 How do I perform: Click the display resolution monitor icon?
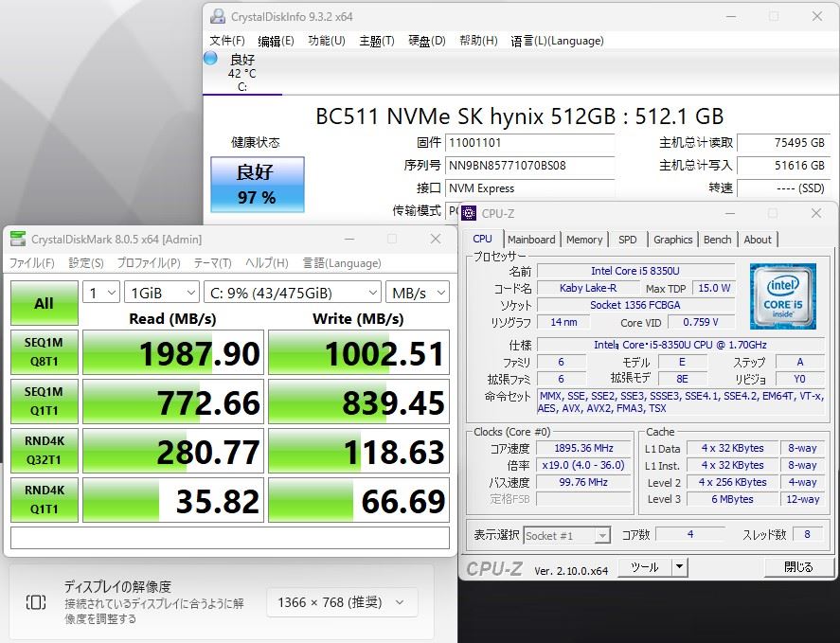pos(36,602)
